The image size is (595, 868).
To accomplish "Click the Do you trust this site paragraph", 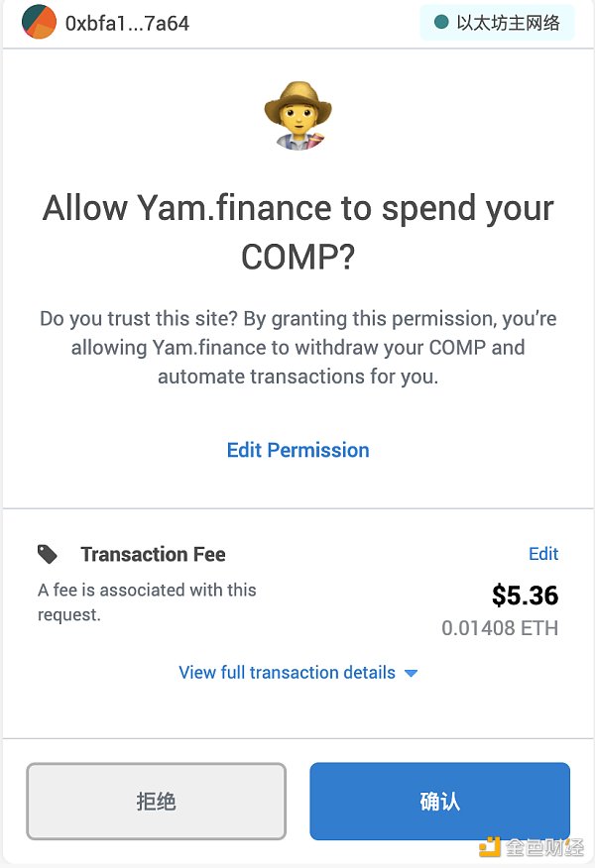I will [x=297, y=348].
